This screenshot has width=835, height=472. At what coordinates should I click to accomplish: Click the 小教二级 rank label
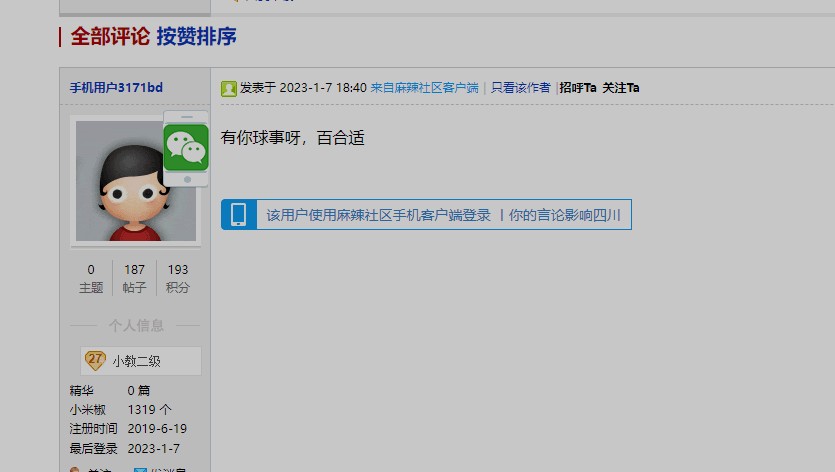point(136,361)
